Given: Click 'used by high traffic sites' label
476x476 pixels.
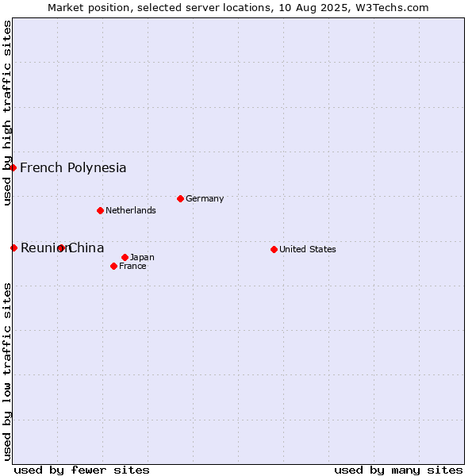Looking at the screenshot, I should click(x=6, y=113).
